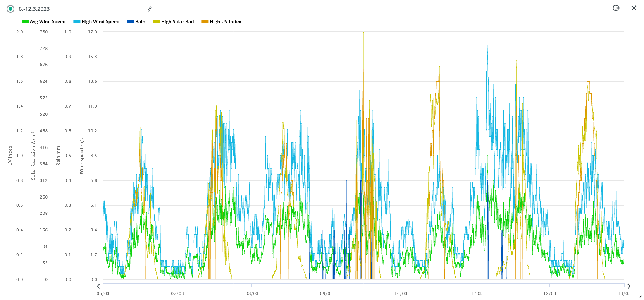Click the pencil icon to rename chart
Viewport: 644px width, 300px height.
pos(150,9)
